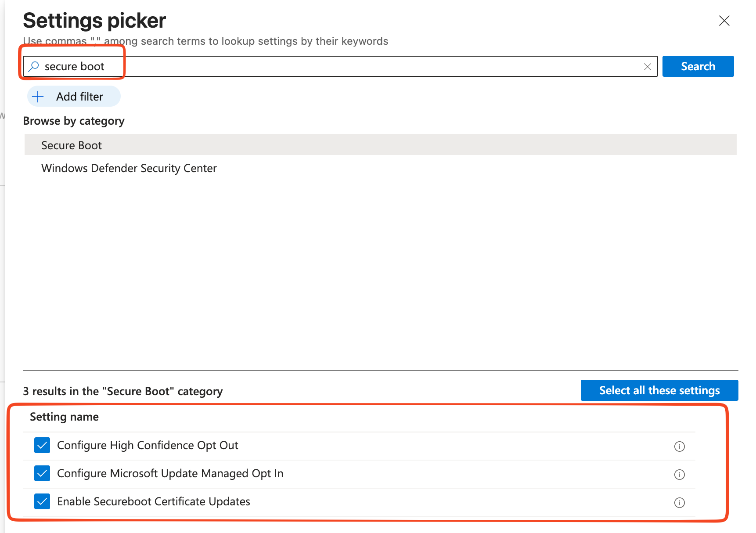Expand the Secure Boot category
756x533 pixels.
pos(71,145)
